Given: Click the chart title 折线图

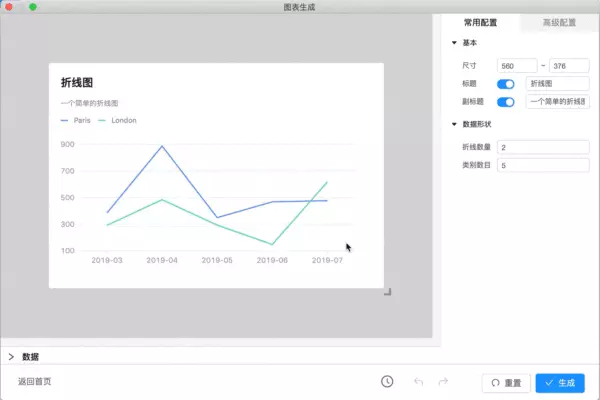Looking at the screenshot, I should (77, 83).
